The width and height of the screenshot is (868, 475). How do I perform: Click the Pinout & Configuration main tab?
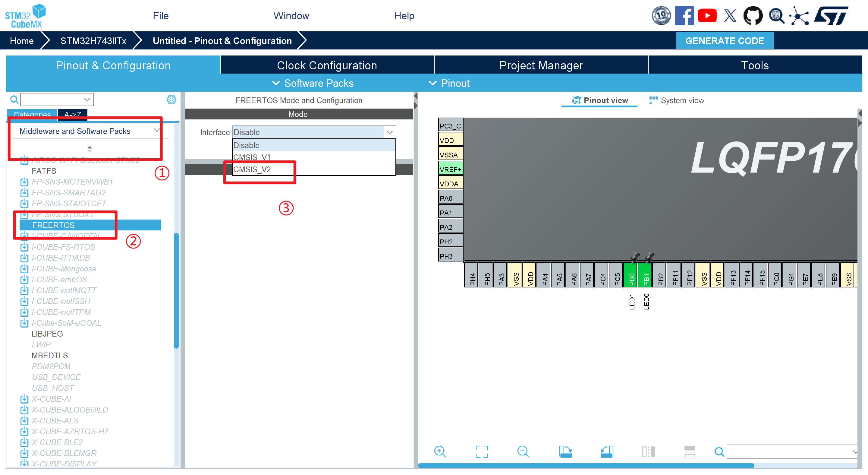click(113, 65)
